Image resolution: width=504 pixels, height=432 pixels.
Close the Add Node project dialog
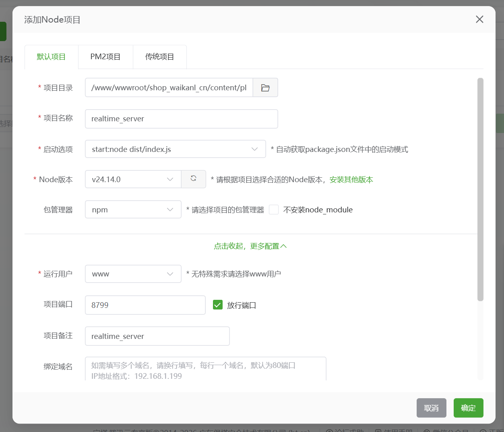point(479,19)
